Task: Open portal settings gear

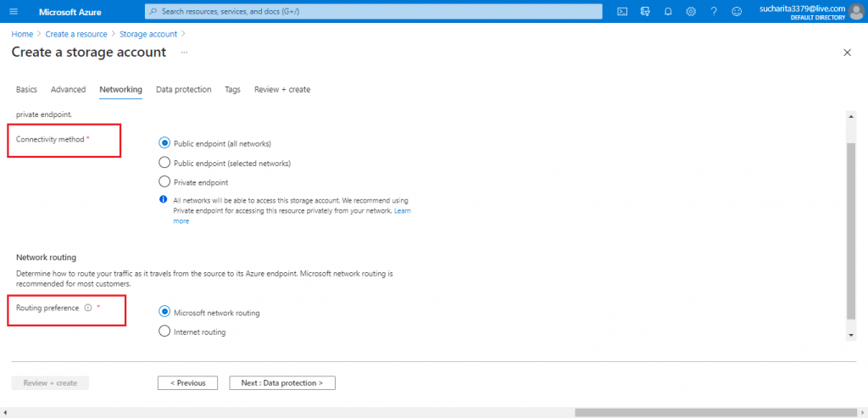Action: 691,12
